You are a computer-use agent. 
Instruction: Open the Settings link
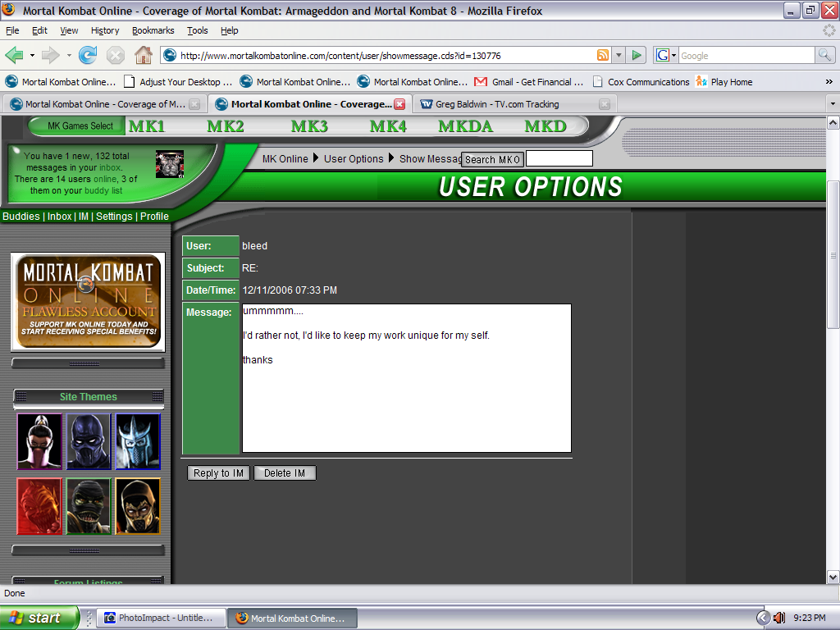114,217
